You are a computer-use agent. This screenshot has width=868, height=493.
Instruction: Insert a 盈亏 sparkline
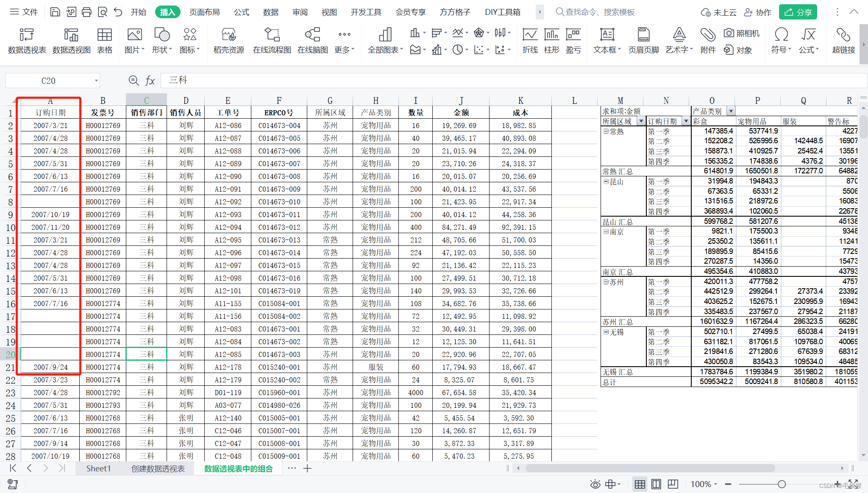coord(573,41)
